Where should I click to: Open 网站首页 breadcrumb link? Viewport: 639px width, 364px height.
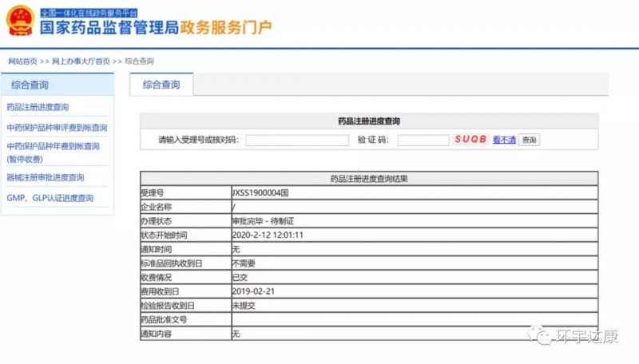(22, 61)
